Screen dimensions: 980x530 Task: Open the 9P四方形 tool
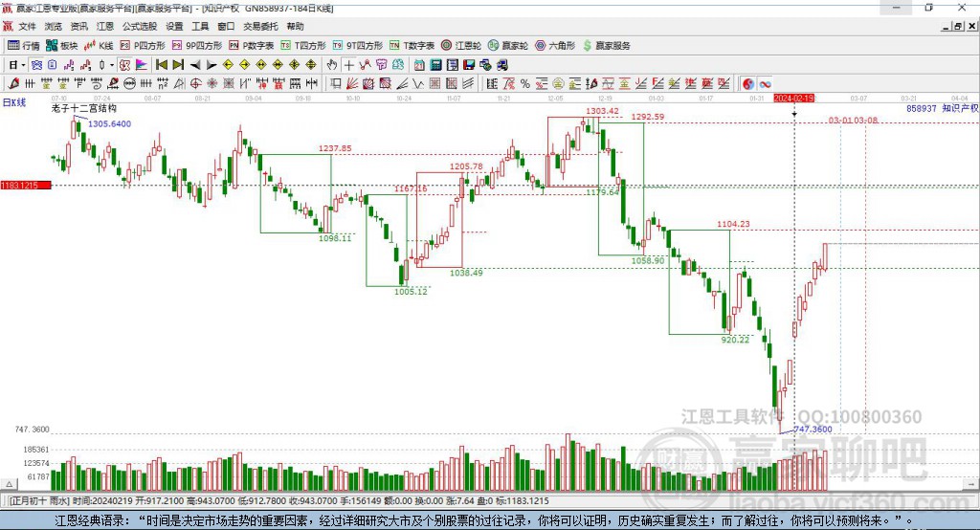(197, 46)
